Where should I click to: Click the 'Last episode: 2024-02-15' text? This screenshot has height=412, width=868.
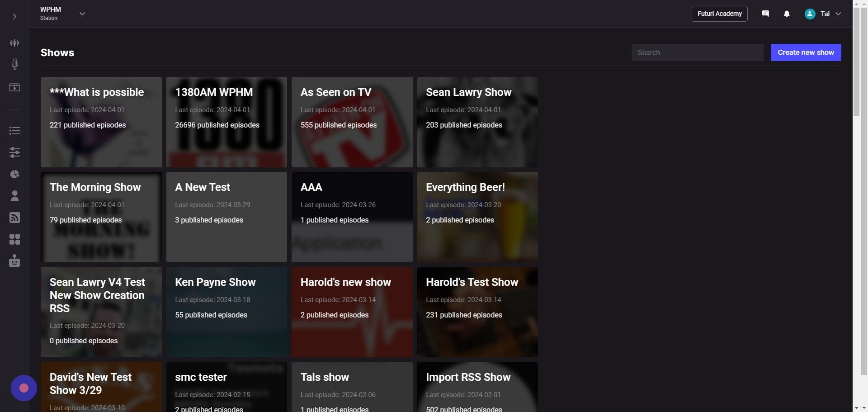pyautogui.click(x=212, y=395)
